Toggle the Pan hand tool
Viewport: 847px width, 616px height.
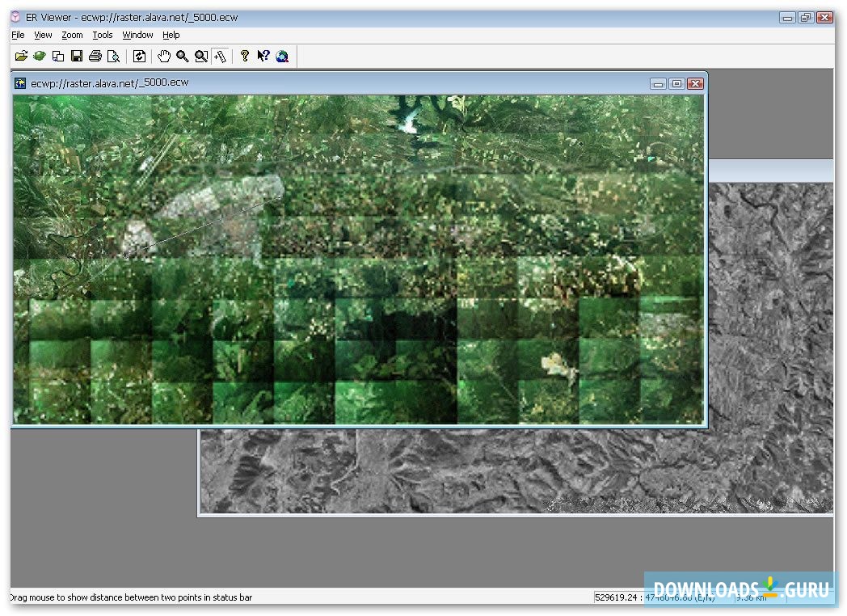[164, 56]
